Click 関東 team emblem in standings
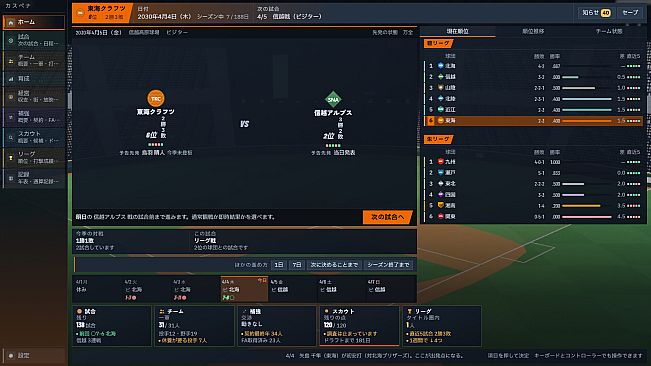 (441, 216)
